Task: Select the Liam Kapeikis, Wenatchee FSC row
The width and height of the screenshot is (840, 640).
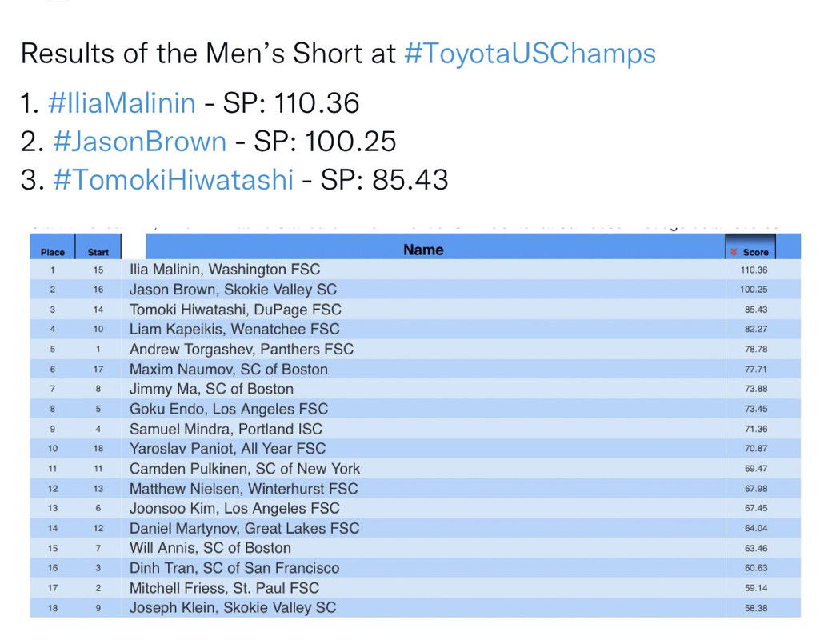Action: (415, 329)
